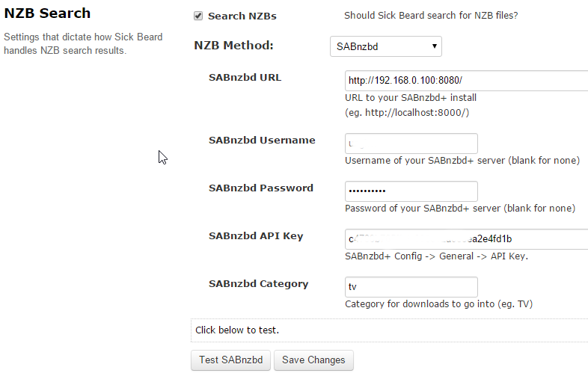Click the 'SABnzbd Password' field label

pyautogui.click(x=261, y=188)
